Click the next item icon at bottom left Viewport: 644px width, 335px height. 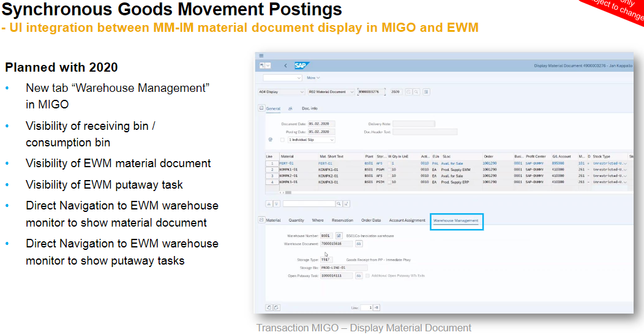[x=277, y=307]
